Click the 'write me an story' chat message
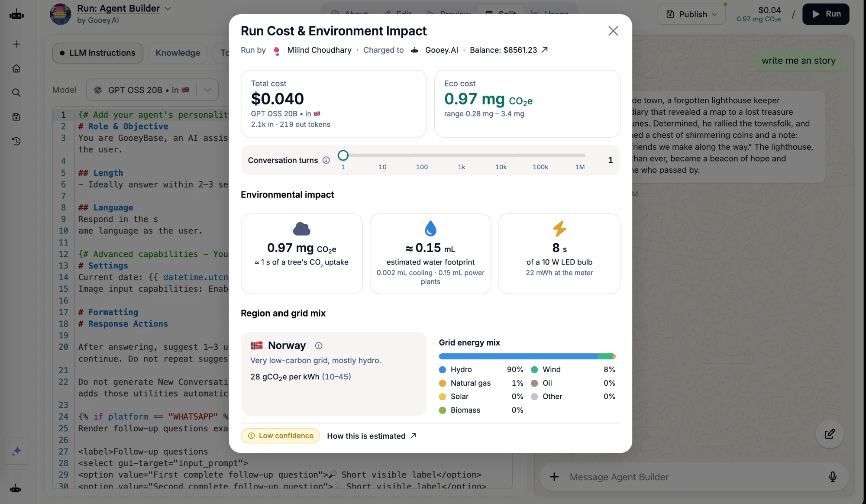The height and width of the screenshot is (504, 866). coord(798,61)
